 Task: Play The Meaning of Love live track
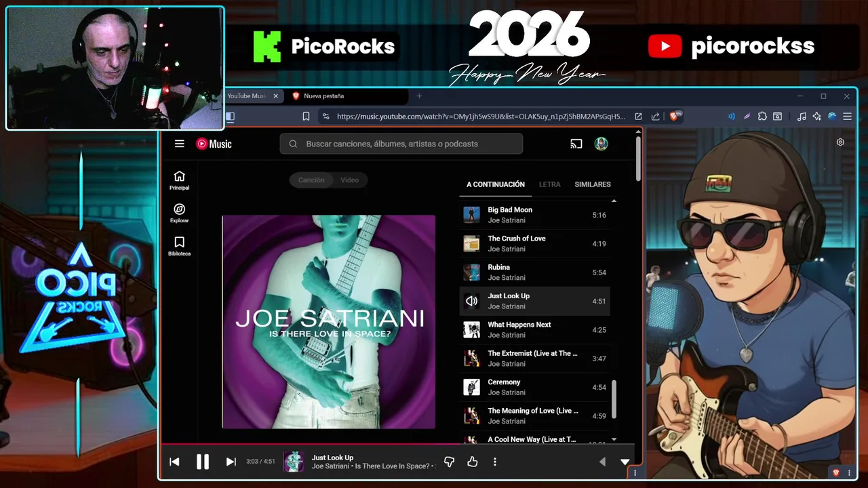tap(534, 416)
